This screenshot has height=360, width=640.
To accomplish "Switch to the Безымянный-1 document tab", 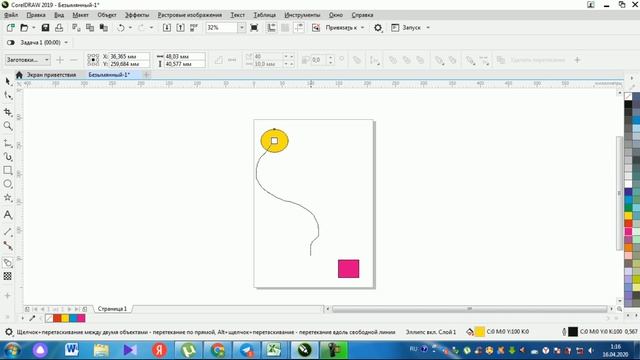I will [109, 75].
